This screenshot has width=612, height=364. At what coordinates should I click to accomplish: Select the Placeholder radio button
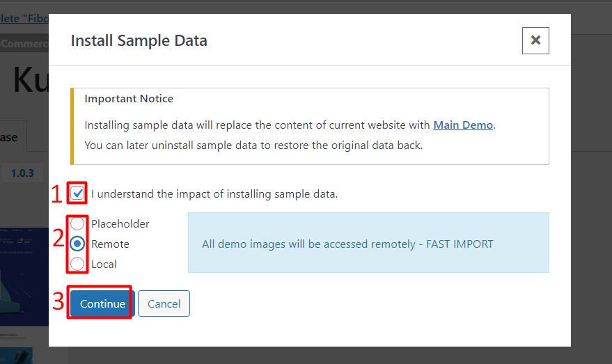[x=77, y=223]
